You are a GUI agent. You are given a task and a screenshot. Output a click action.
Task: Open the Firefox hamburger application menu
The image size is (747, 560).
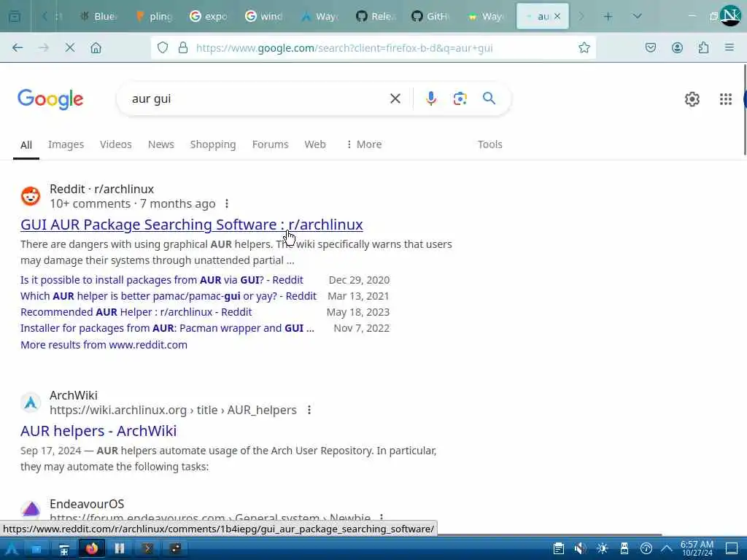click(729, 47)
